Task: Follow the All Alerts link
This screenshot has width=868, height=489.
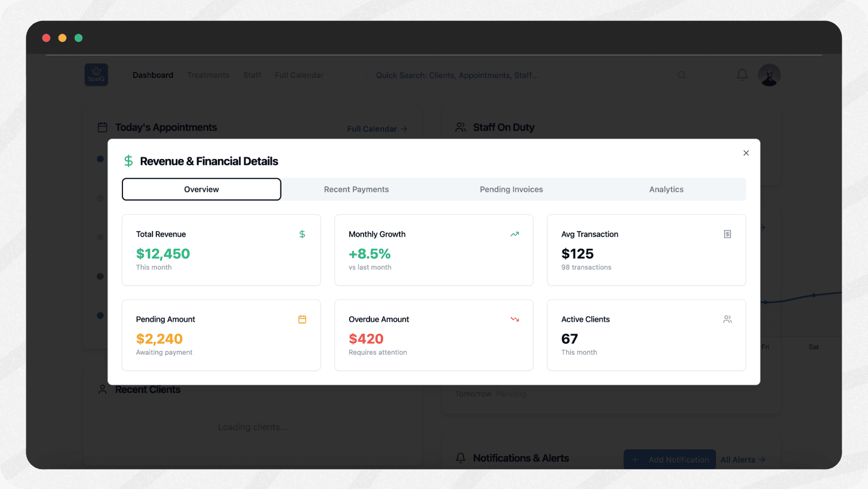Action: click(742, 460)
